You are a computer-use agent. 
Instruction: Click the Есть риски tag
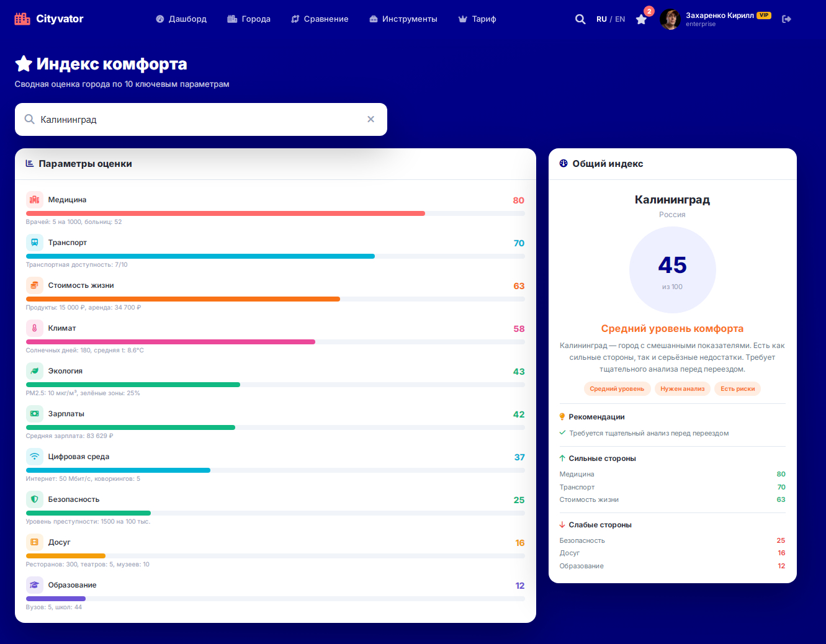[x=737, y=389]
